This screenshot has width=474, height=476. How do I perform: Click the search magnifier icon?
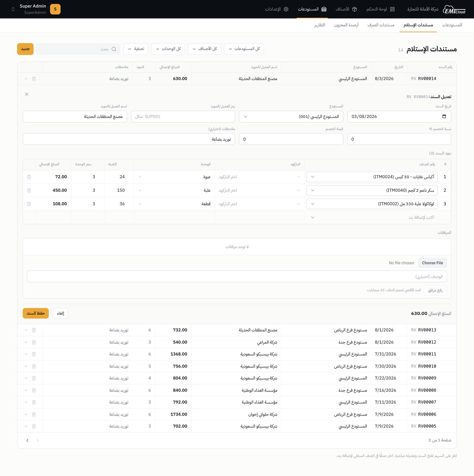click(114, 49)
